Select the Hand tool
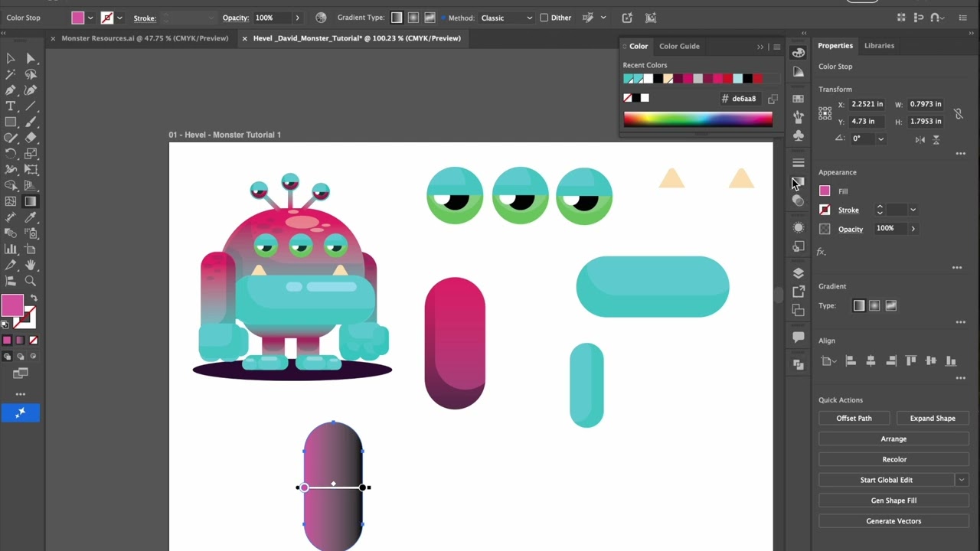This screenshot has width=980, height=551. coord(31,265)
